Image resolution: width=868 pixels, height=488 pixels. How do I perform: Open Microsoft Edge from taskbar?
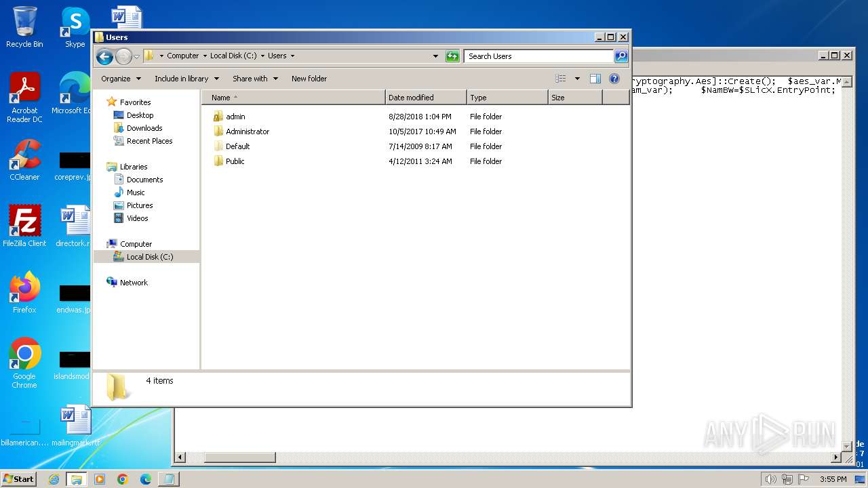tap(145, 479)
